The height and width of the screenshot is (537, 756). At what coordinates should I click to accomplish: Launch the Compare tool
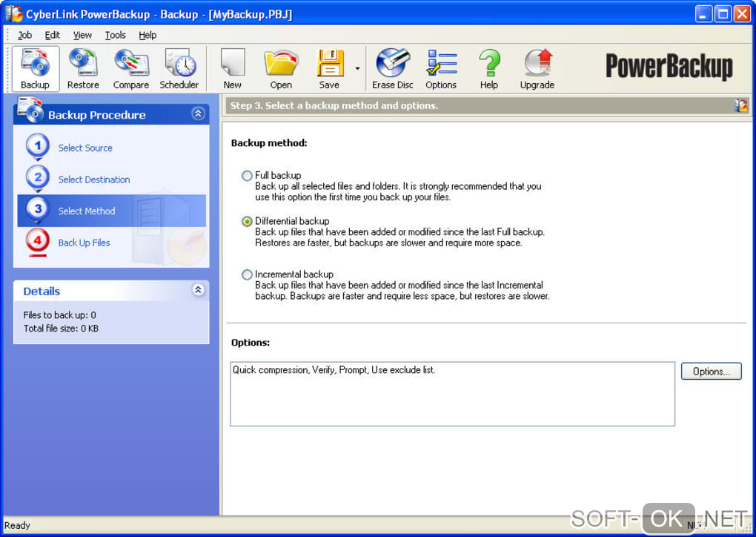[131, 69]
